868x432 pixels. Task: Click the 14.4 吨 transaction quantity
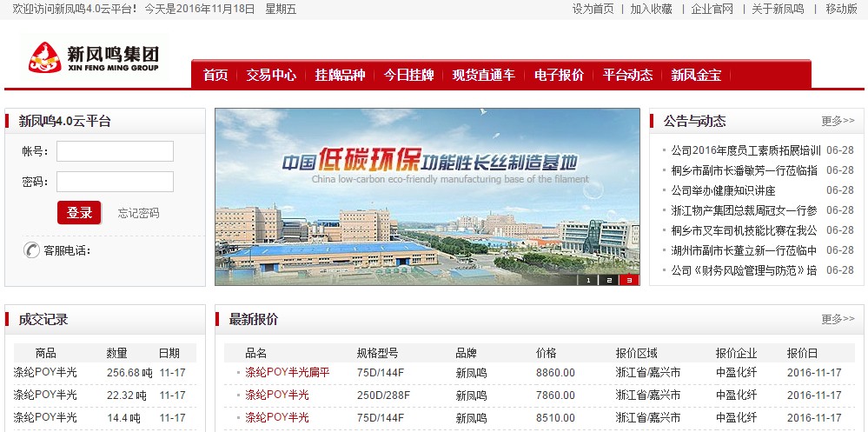point(123,417)
